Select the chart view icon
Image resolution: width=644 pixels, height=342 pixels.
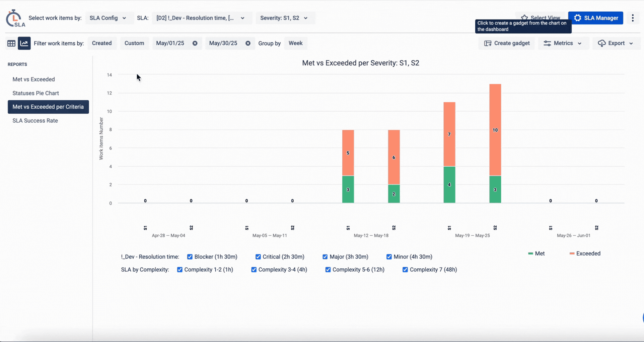24,43
